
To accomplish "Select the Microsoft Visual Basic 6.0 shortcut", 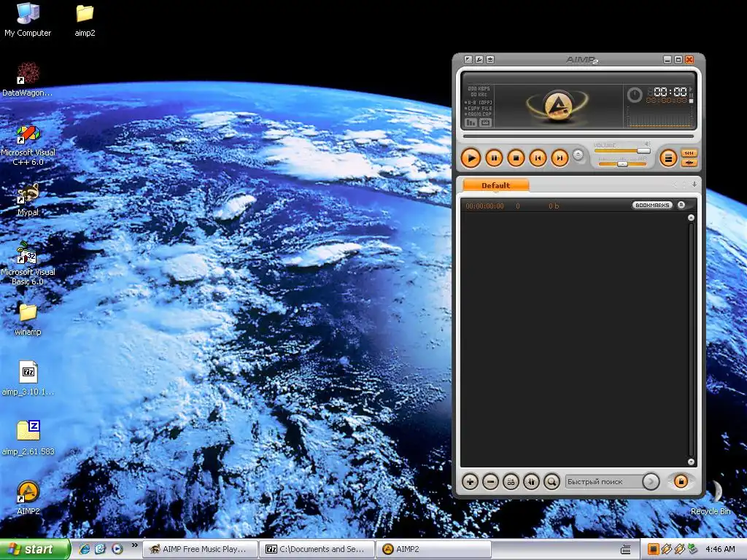I will coord(28,263).
